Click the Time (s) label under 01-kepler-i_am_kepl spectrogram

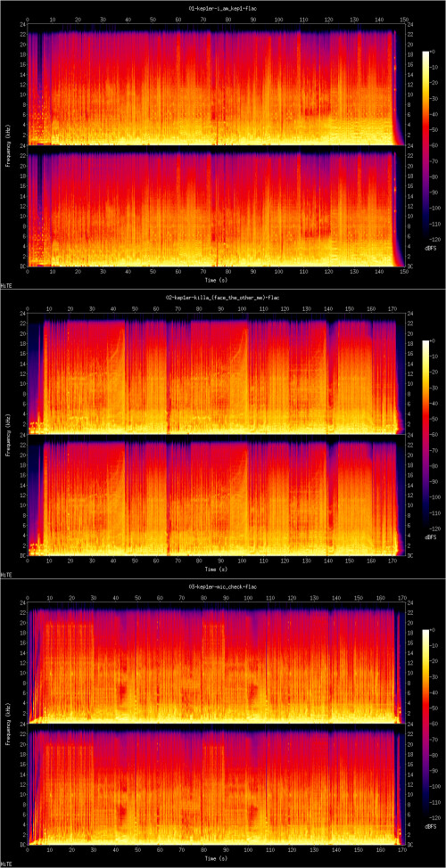point(215,280)
